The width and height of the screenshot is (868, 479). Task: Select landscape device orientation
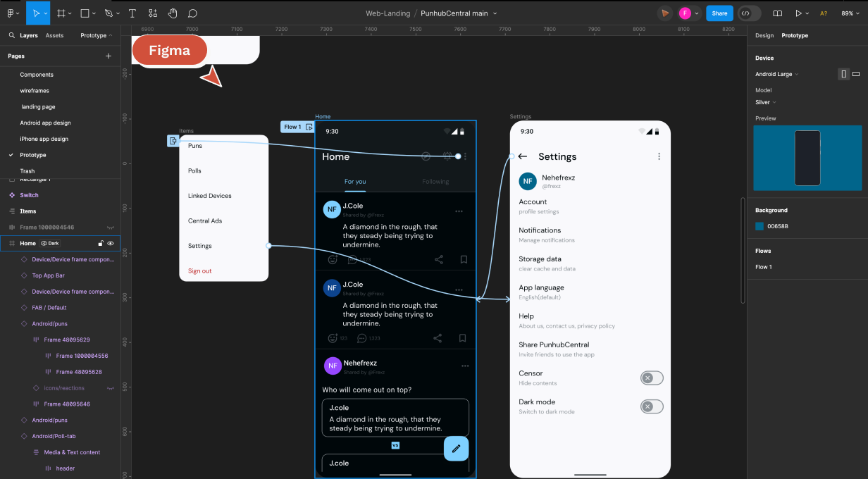tap(856, 74)
